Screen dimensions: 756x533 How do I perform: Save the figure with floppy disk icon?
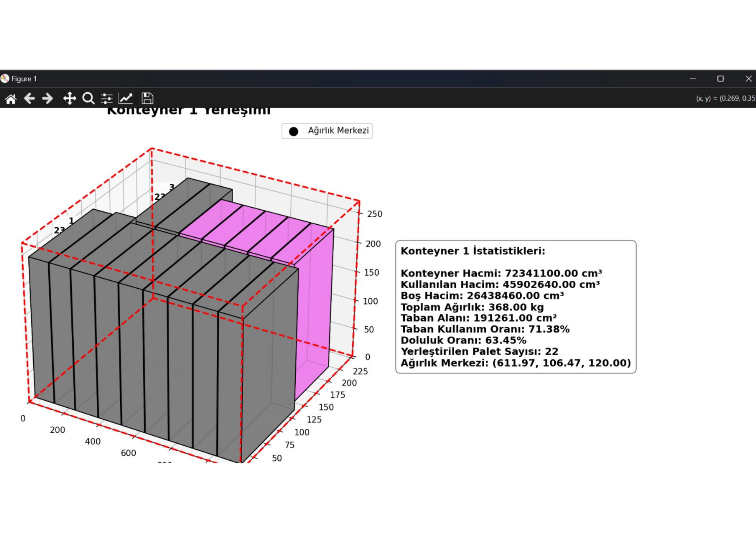pyautogui.click(x=147, y=98)
